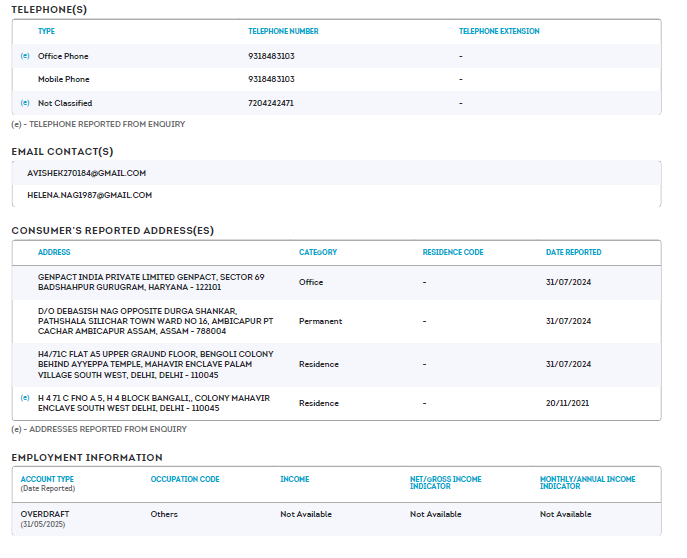
Task: Click the Net/Gross Income Indicator header
Action: [445, 482]
